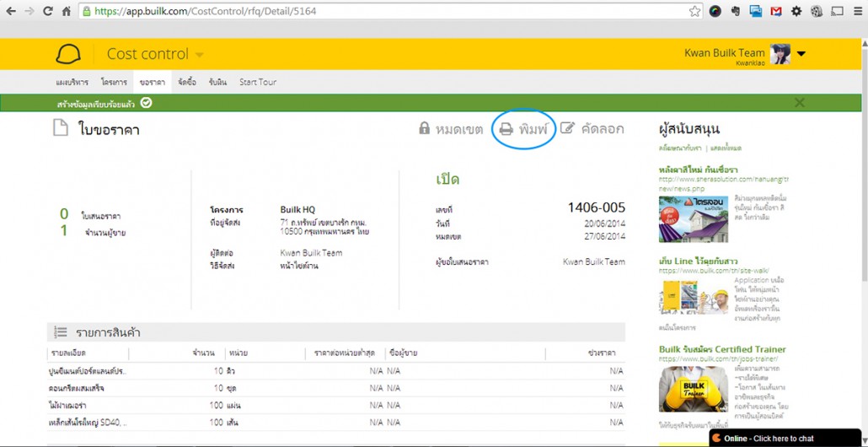The height and width of the screenshot is (447, 868).
Task: Click the browser back arrow
Action: pos(11,11)
